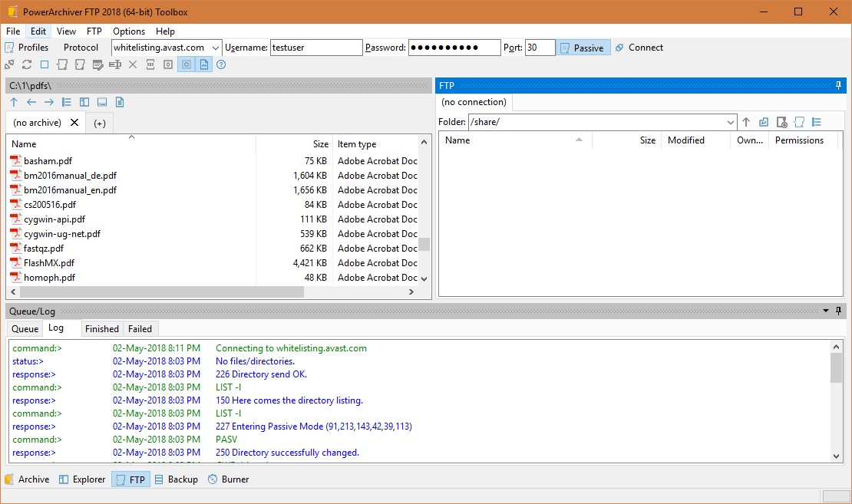The height and width of the screenshot is (504, 852).
Task: Enable Passive mode with the Passive button
Action: [x=585, y=47]
